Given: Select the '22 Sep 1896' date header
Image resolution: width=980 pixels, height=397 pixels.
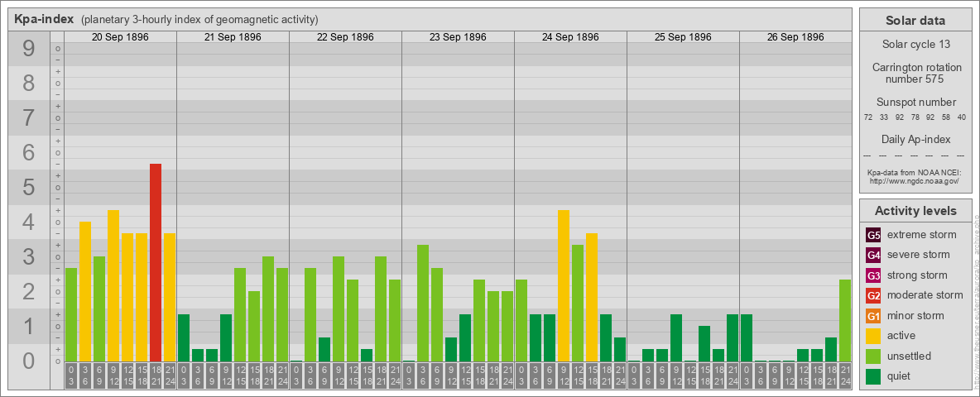Looking at the screenshot, I should (x=345, y=37).
